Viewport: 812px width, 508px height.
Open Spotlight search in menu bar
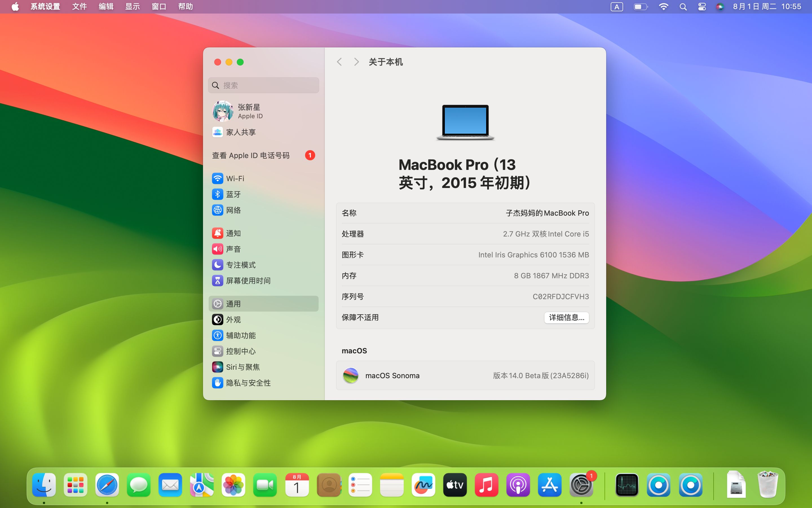(683, 7)
